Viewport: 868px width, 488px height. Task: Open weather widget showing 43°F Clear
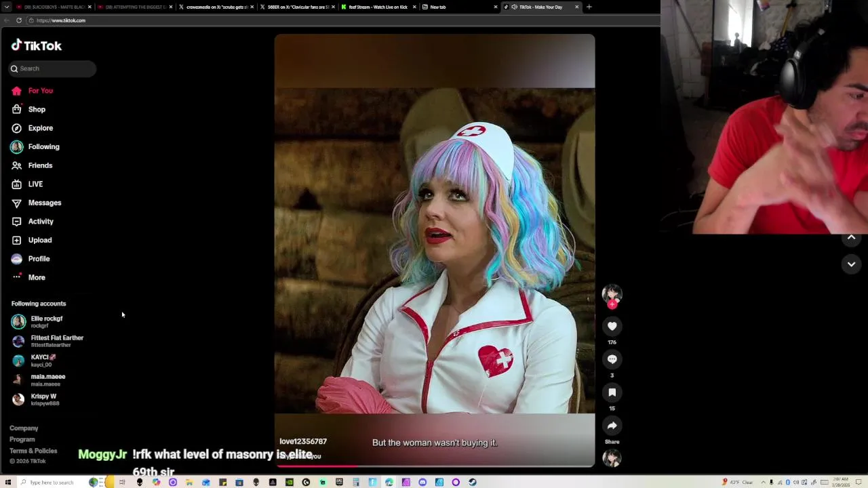pyautogui.click(x=738, y=483)
